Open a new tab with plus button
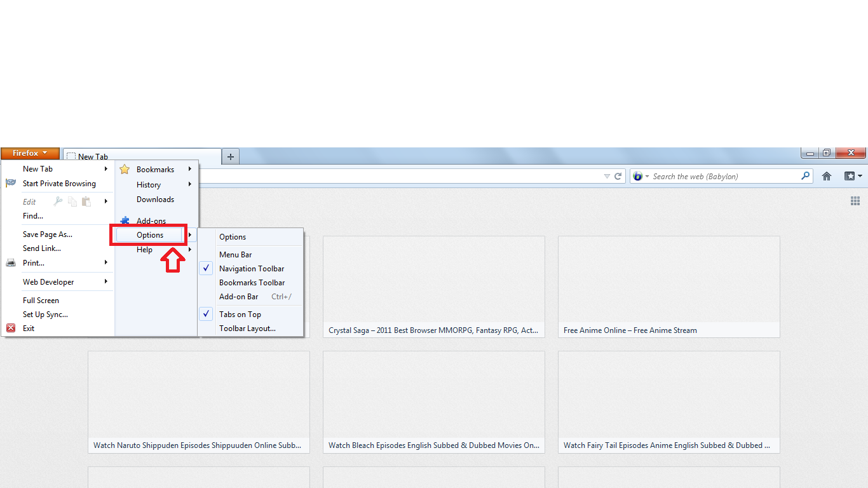This screenshot has height=488, width=868. 231,157
